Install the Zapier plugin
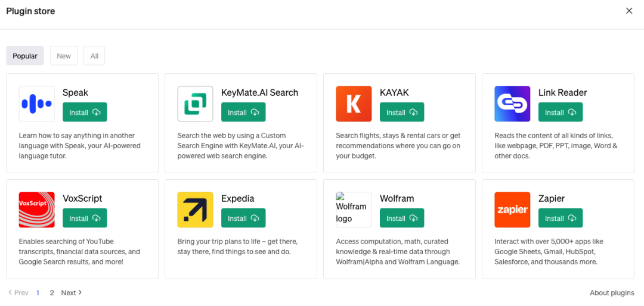The image size is (644, 306). click(x=561, y=218)
